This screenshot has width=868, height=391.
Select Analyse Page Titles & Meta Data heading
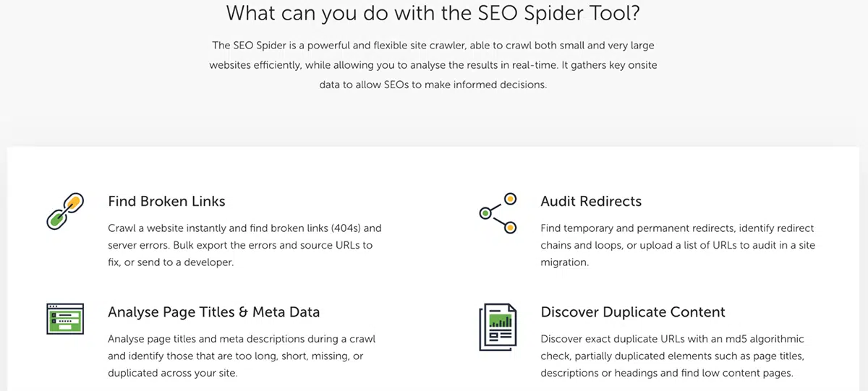(x=214, y=312)
